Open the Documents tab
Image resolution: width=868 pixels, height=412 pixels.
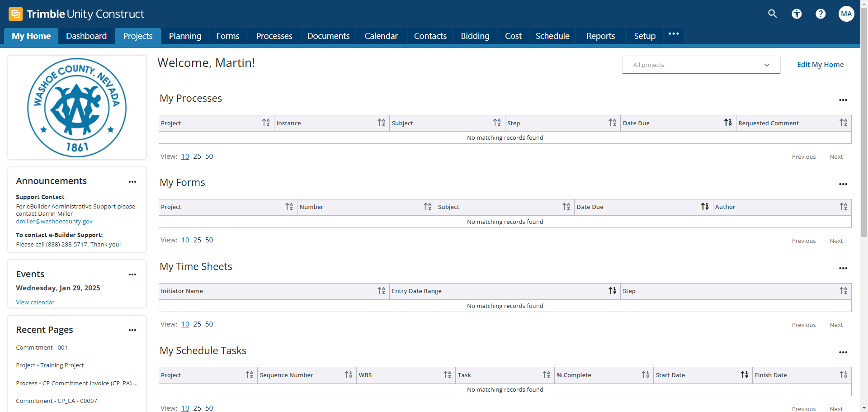click(328, 36)
